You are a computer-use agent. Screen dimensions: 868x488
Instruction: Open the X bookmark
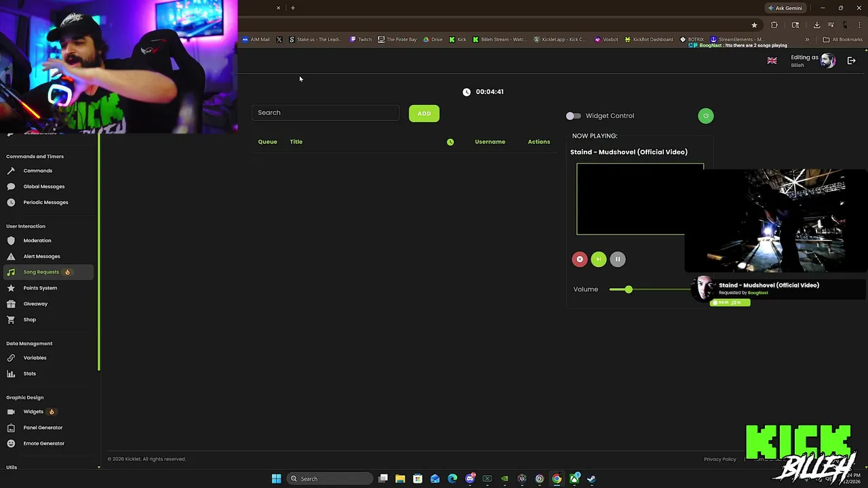tap(279, 39)
